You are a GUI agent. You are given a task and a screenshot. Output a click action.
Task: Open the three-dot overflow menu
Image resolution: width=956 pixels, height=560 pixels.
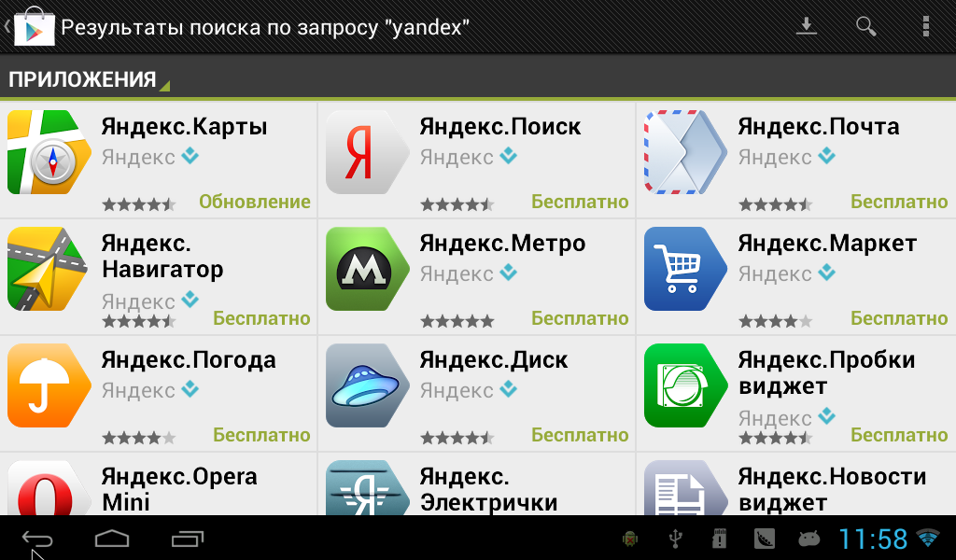point(925,26)
